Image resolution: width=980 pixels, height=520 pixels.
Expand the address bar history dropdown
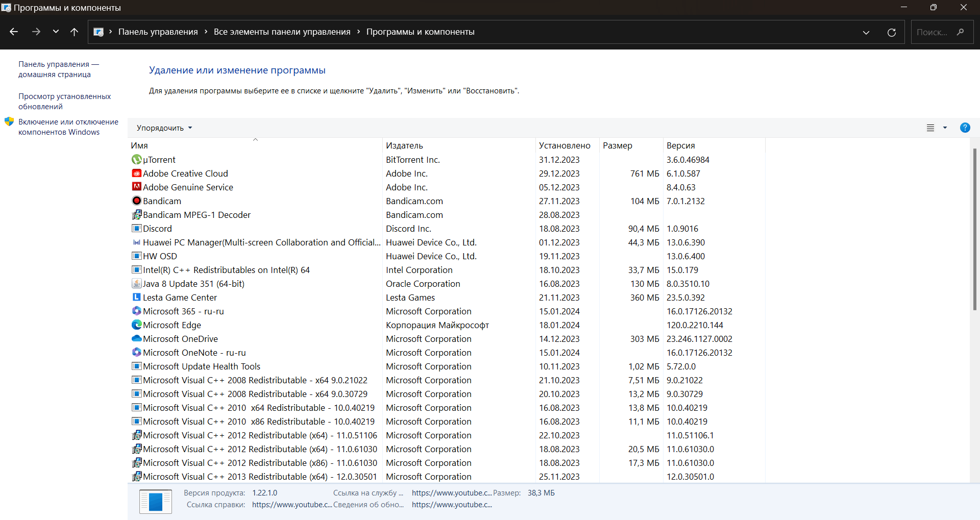pyautogui.click(x=866, y=32)
